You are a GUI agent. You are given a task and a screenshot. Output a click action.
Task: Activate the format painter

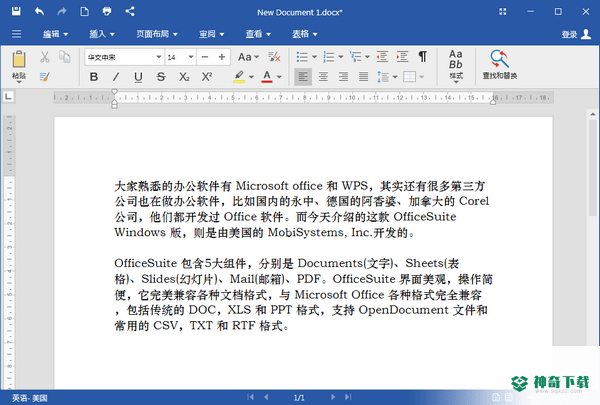click(44, 77)
